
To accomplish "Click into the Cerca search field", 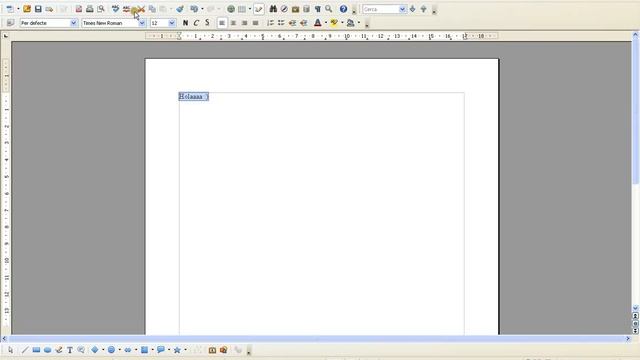I will point(380,9).
